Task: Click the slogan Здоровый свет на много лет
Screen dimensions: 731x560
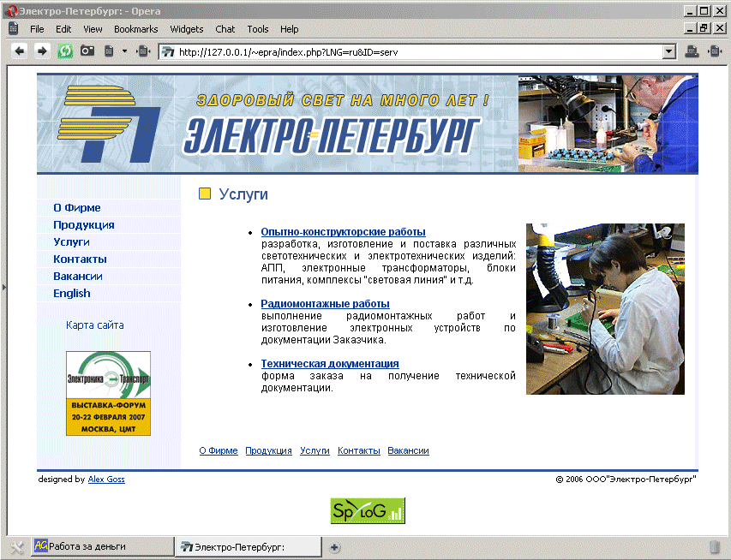Action: tap(343, 99)
